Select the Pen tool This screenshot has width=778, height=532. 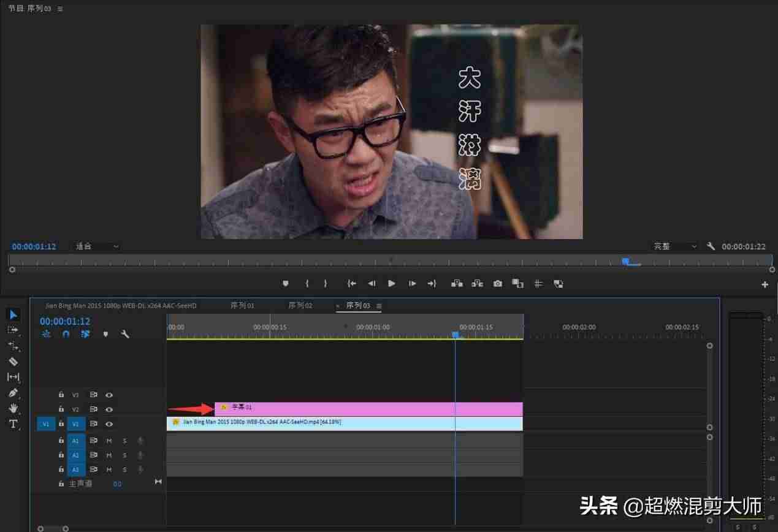click(13, 393)
